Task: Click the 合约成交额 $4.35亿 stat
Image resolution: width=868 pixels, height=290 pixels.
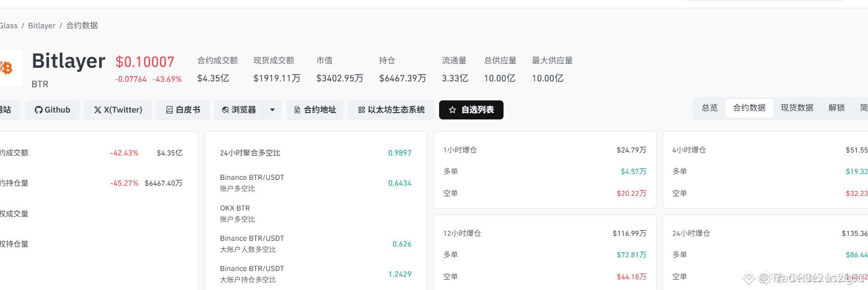Action: pyautogui.click(x=217, y=69)
